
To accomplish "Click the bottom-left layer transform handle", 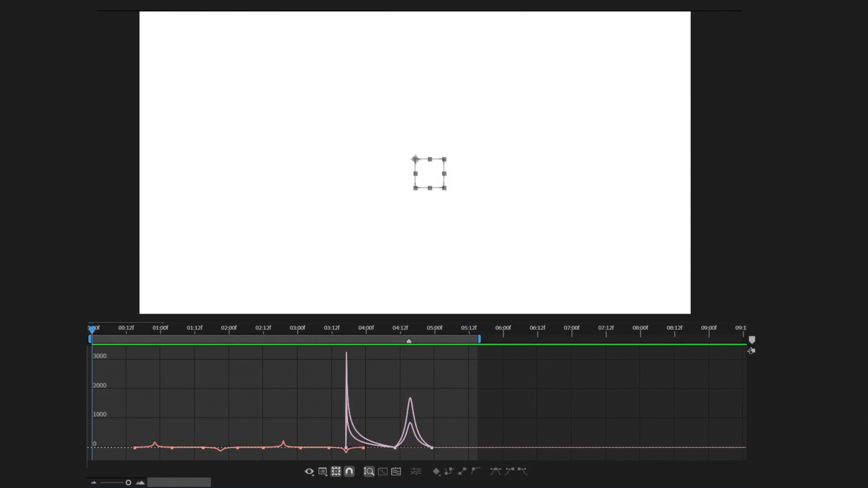I will (x=415, y=188).
